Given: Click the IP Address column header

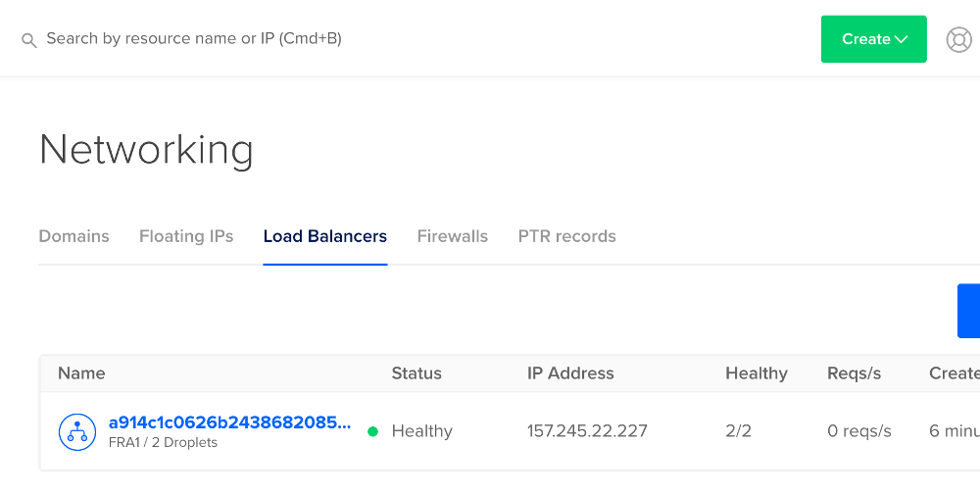Looking at the screenshot, I should click(570, 373).
